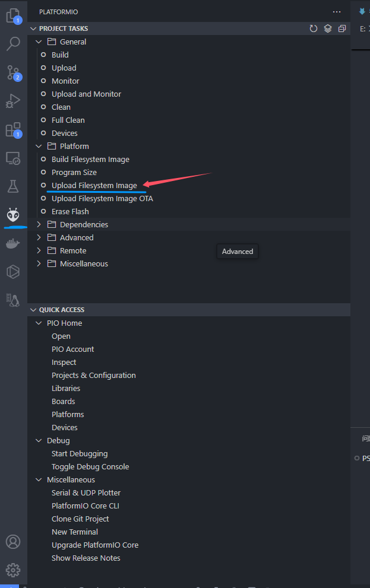This screenshot has width=370, height=588.
Task: Run the Build task under General
Action: pyautogui.click(x=60, y=55)
